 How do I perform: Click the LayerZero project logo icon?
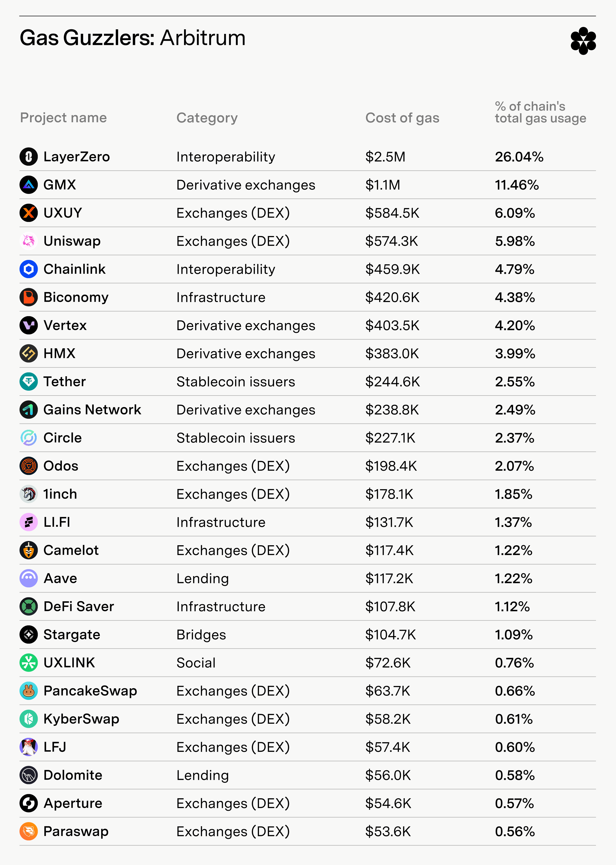pyautogui.click(x=28, y=156)
